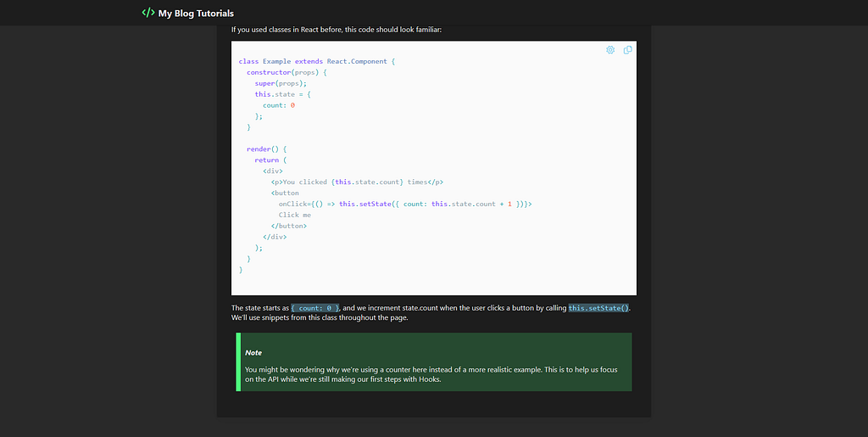The height and width of the screenshot is (437, 868).
Task: Click the '{ count: 0 }' inline code
Action: pyautogui.click(x=315, y=308)
